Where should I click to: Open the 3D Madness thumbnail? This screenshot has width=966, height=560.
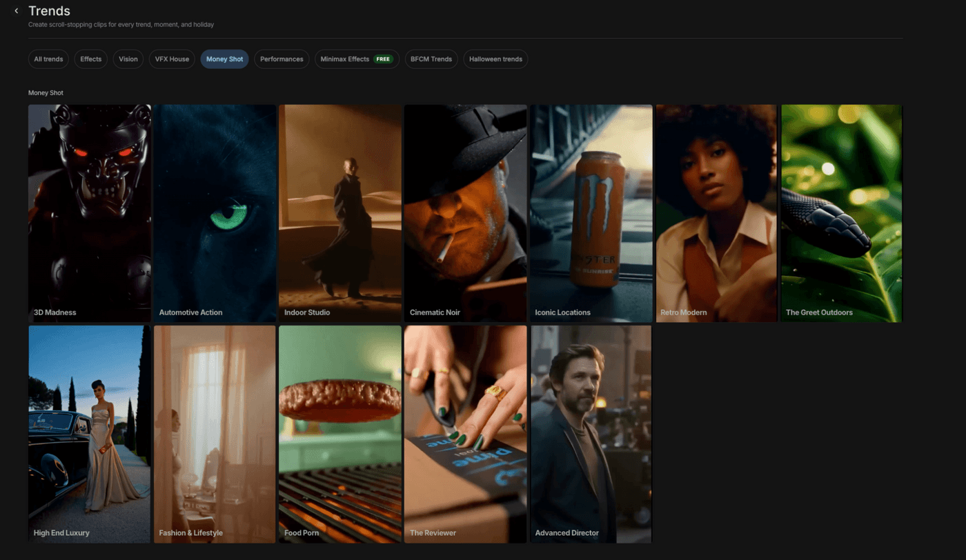[x=90, y=213]
